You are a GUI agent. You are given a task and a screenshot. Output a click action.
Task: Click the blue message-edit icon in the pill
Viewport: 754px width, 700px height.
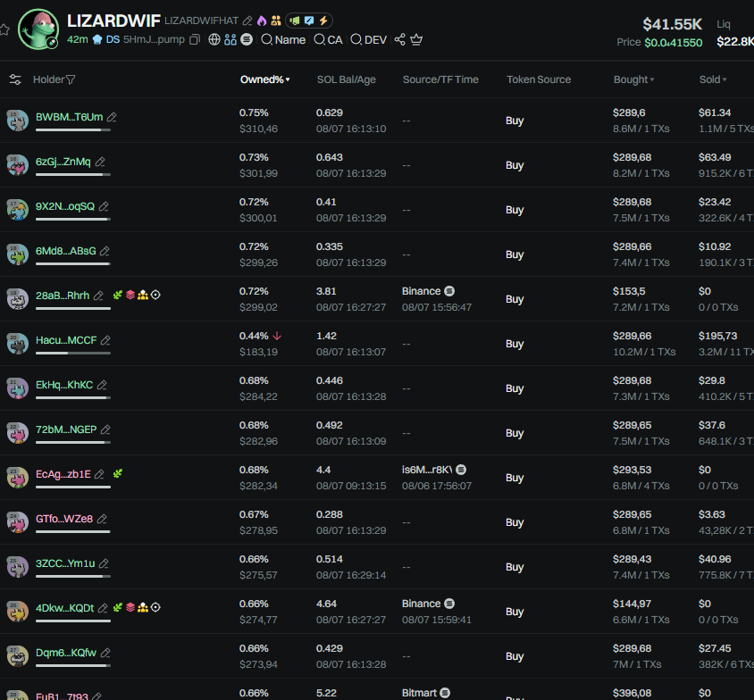coord(309,21)
